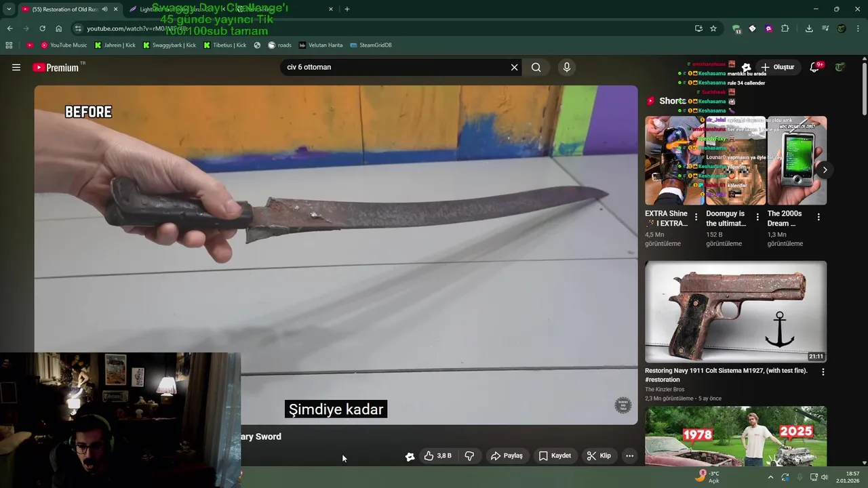Viewport: 868px width, 488px height.
Task: Open options menu for Doomguy short
Action: coord(757,218)
